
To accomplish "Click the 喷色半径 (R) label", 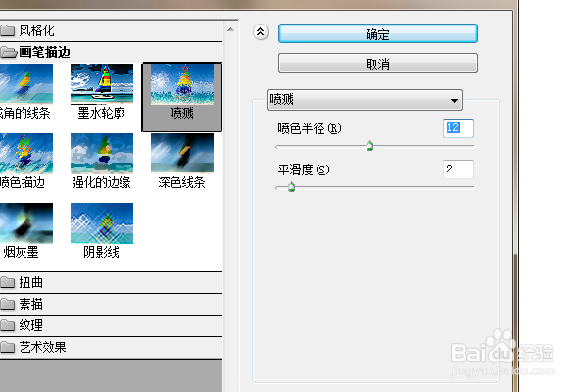I will pos(310,128).
